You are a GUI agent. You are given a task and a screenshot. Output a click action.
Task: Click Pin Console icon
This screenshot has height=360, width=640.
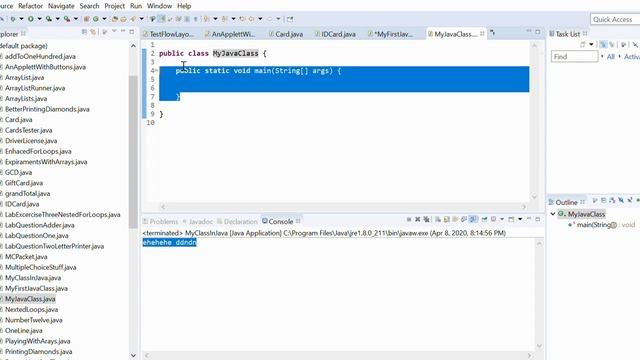point(484,220)
